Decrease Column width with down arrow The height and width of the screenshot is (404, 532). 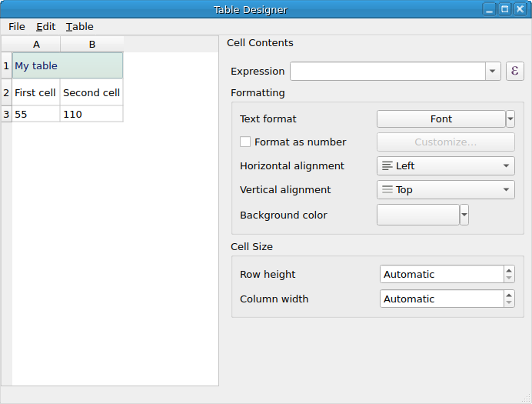509,303
